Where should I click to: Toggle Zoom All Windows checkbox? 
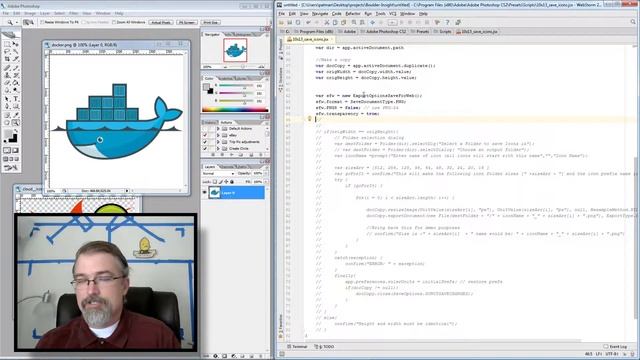click(x=113, y=22)
